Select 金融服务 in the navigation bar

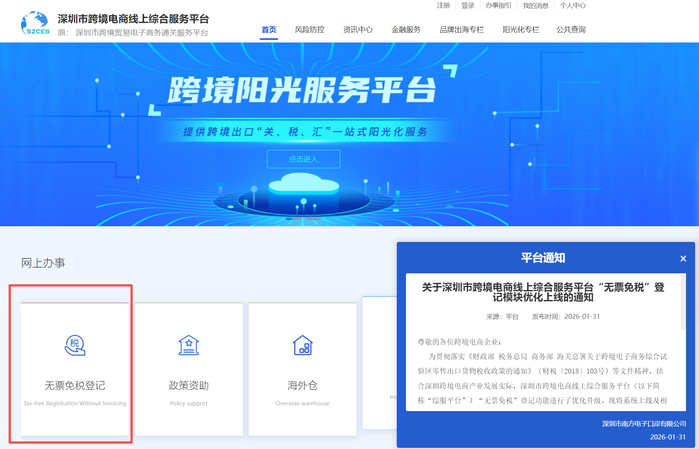tap(406, 30)
